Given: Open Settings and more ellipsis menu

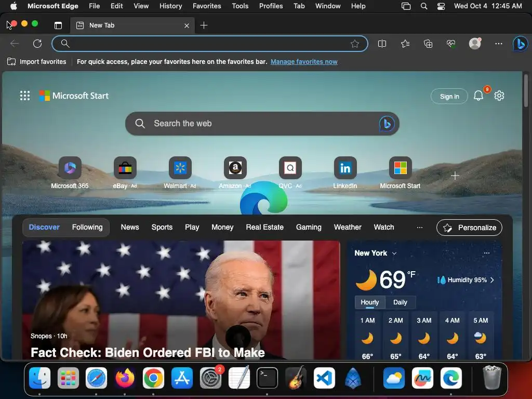Looking at the screenshot, I should tap(498, 44).
